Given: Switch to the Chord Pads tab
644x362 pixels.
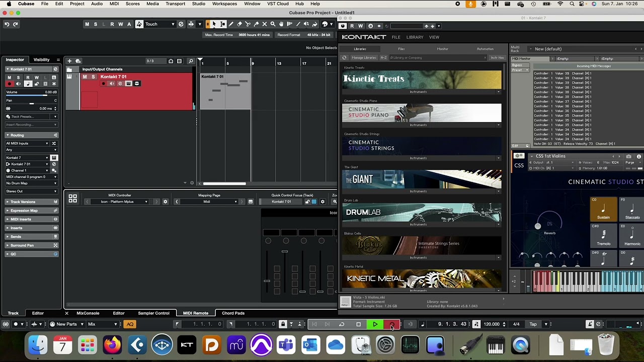Looking at the screenshot, I should [x=233, y=313].
